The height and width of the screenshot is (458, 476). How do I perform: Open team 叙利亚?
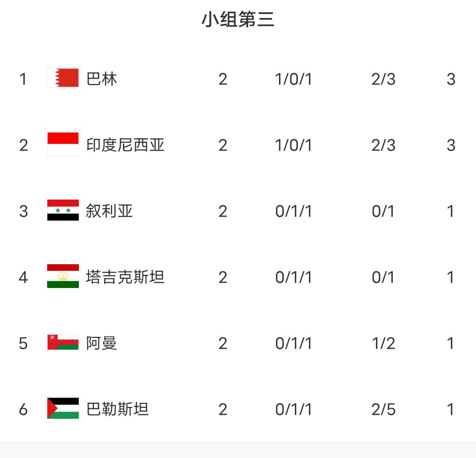[109, 211]
